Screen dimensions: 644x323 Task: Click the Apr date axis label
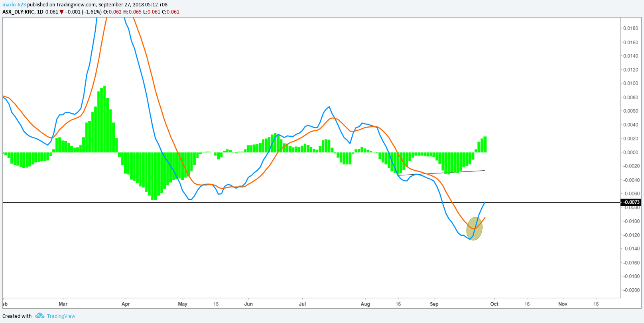(x=126, y=304)
